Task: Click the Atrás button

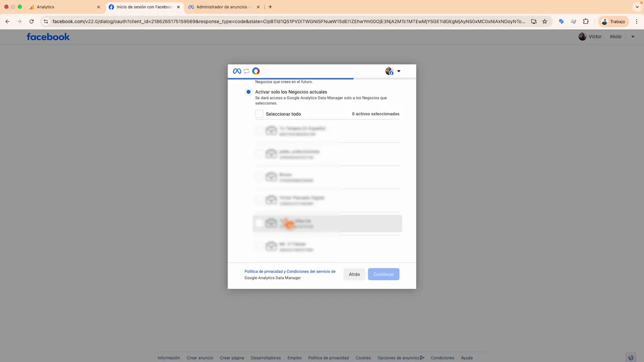Action: pos(354,275)
